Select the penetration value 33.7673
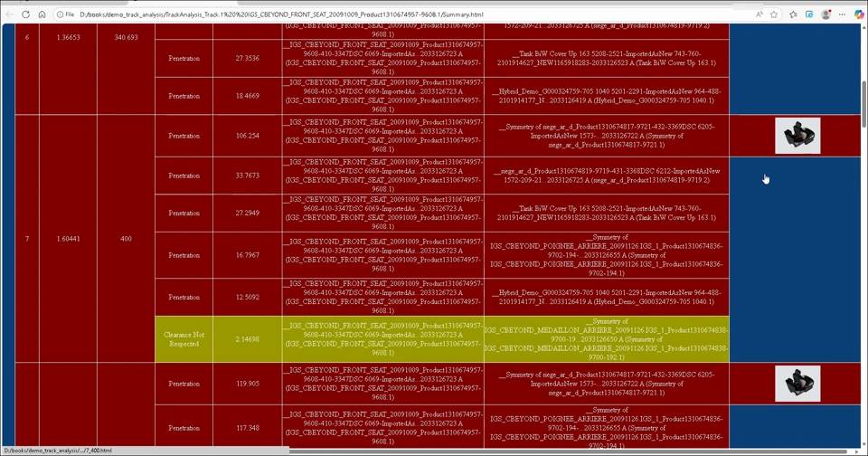The width and height of the screenshot is (868, 456). pos(247,176)
